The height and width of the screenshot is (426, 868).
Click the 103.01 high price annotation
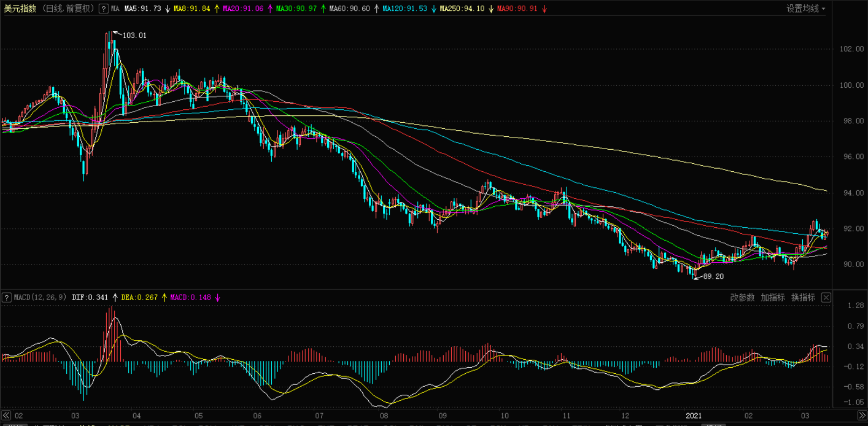pos(134,36)
